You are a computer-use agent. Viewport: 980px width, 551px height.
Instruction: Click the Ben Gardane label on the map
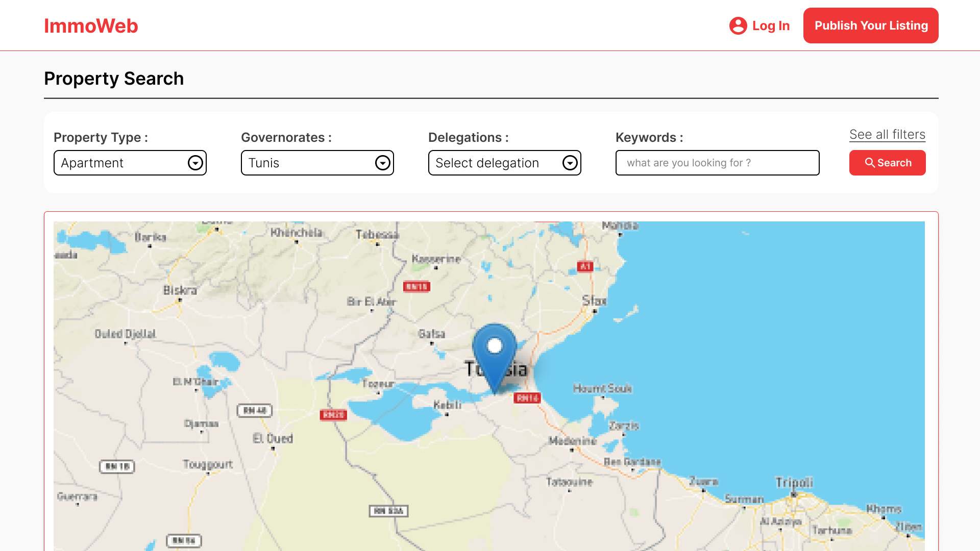(x=632, y=462)
